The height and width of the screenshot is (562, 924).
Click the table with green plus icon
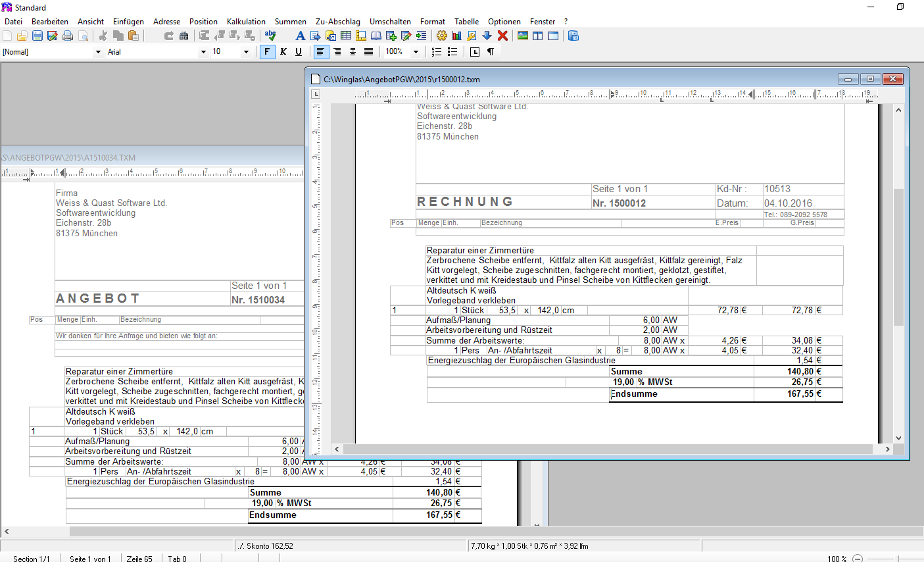(x=391, y=36)
